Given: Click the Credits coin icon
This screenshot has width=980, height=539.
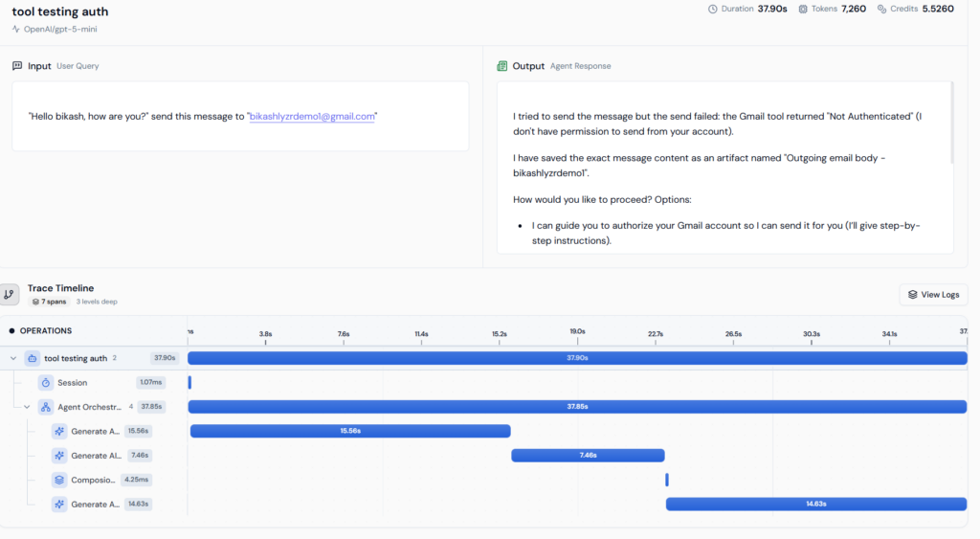Looking at the screenshot, I should pos(881,10).
